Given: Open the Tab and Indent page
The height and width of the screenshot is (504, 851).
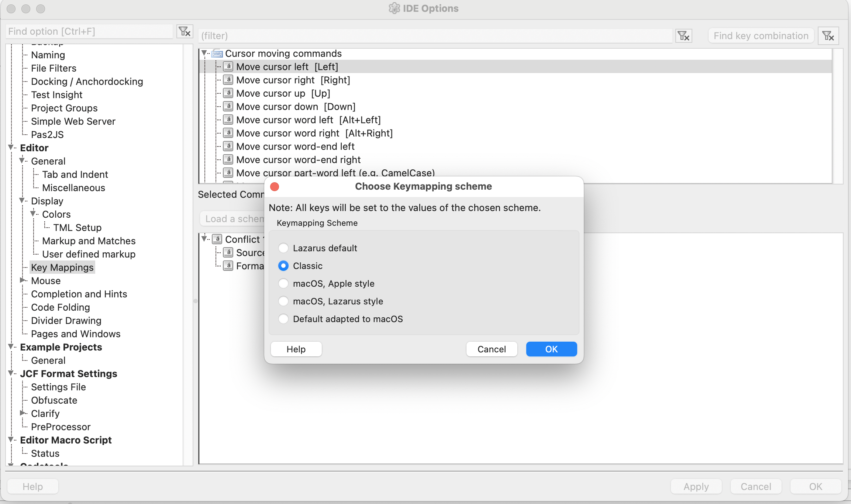Looking at the screenshot, I should [x=75, y=174].
